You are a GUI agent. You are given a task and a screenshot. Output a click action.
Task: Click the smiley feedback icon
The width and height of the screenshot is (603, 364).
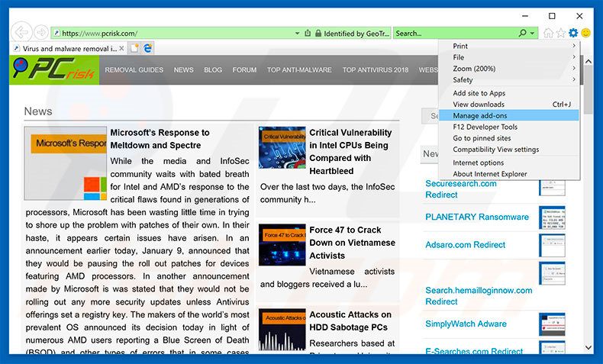point(586,33)
